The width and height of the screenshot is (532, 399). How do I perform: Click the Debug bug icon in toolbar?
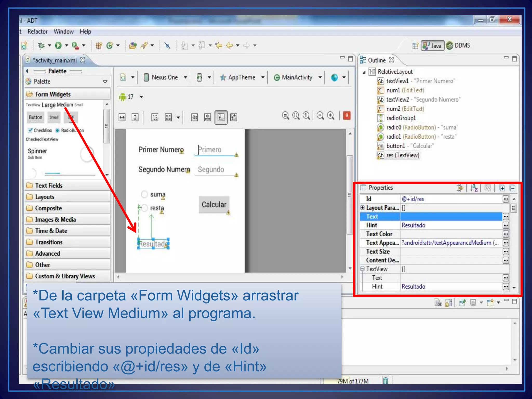41,45
